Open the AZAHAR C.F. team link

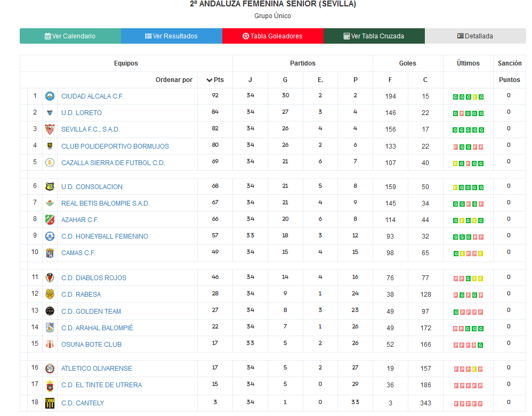click(80, 219)
